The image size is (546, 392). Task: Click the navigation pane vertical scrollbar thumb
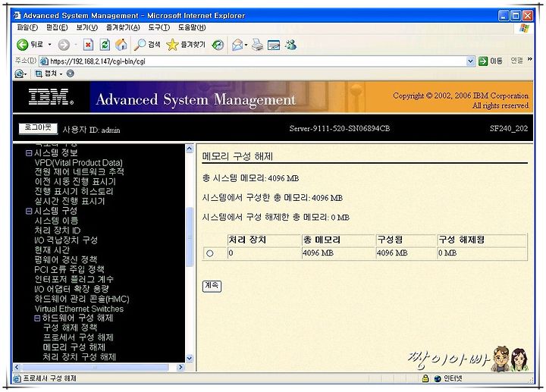[x=190, y=237]
